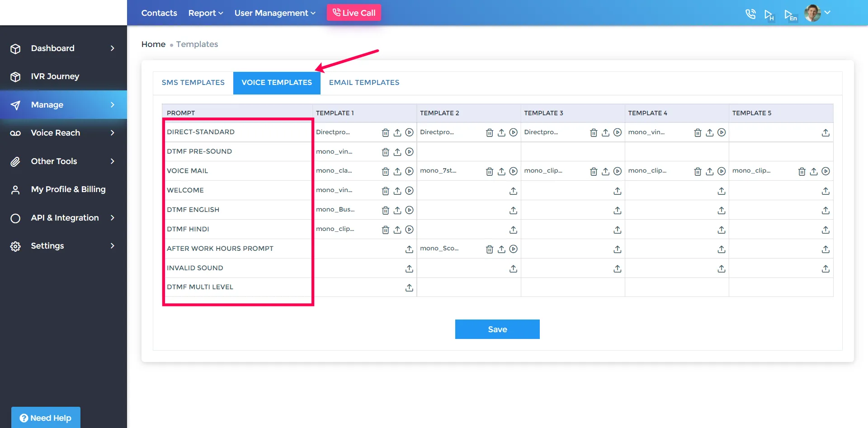868x428 pixels.
Task: Open the phone call icon in header
Action: click(x=750, y=14)
